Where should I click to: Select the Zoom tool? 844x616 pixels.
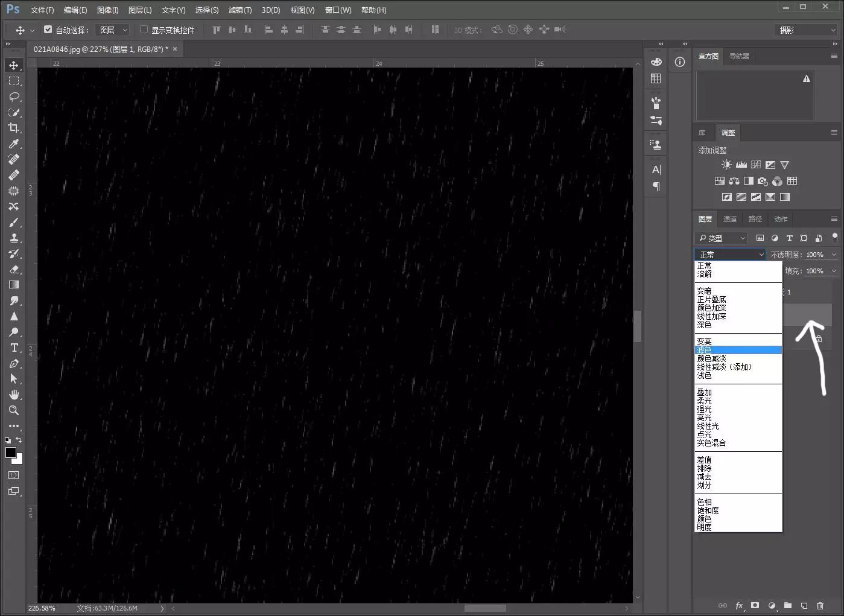[x=14, y=410]
